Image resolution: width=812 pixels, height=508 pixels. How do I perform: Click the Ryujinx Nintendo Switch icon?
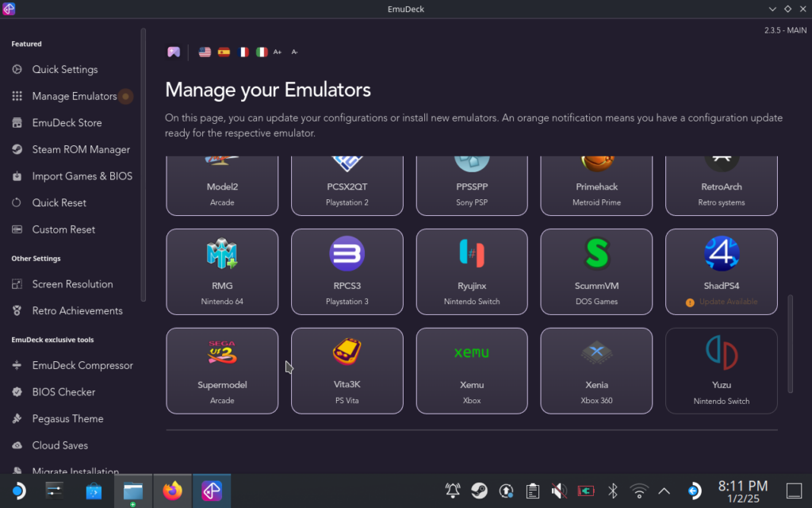click(472, 253)
